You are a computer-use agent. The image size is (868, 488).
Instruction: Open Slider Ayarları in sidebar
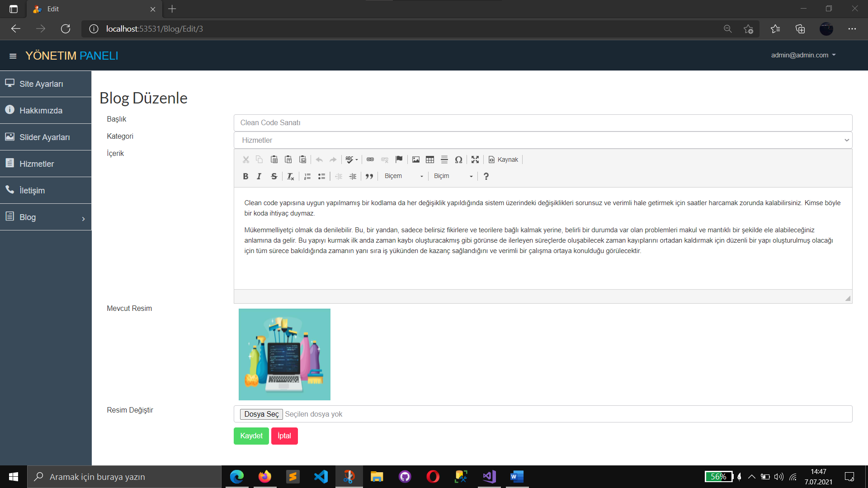(x=44, y=137)
